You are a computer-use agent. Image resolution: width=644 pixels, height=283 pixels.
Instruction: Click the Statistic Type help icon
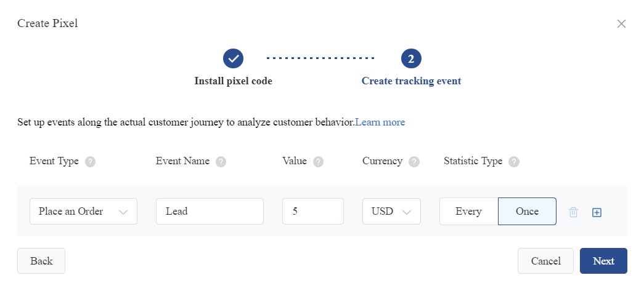514,162
